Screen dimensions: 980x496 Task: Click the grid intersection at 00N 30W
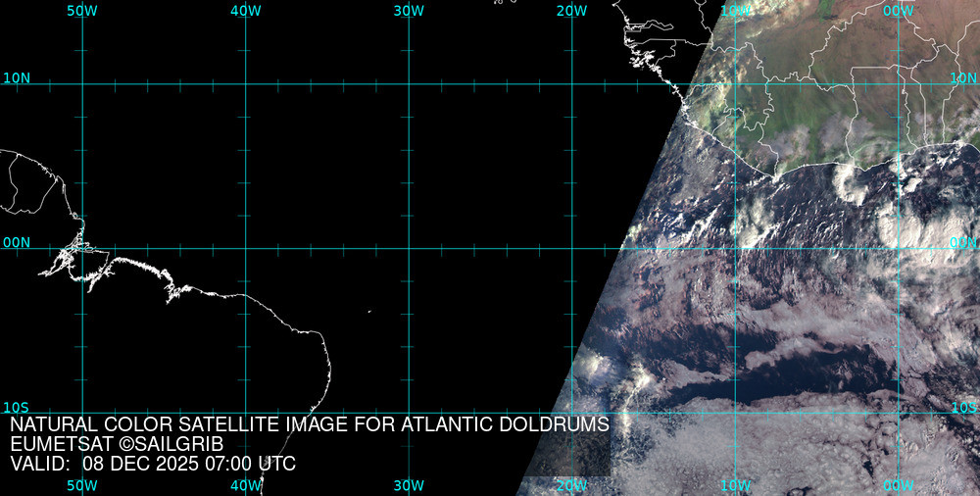pyautogui.click(x=409, y=248)
